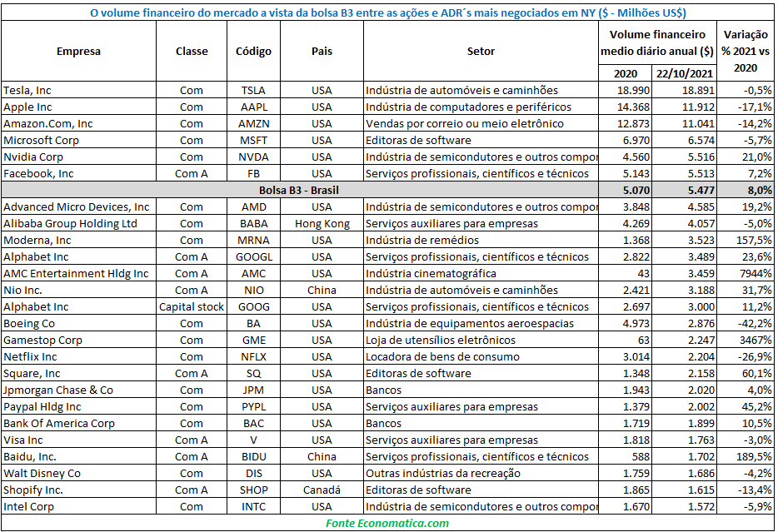Viewport: 778px width, 532px height.
Task: Click the 'AMZN' ticker code
Action: point(253,123)
